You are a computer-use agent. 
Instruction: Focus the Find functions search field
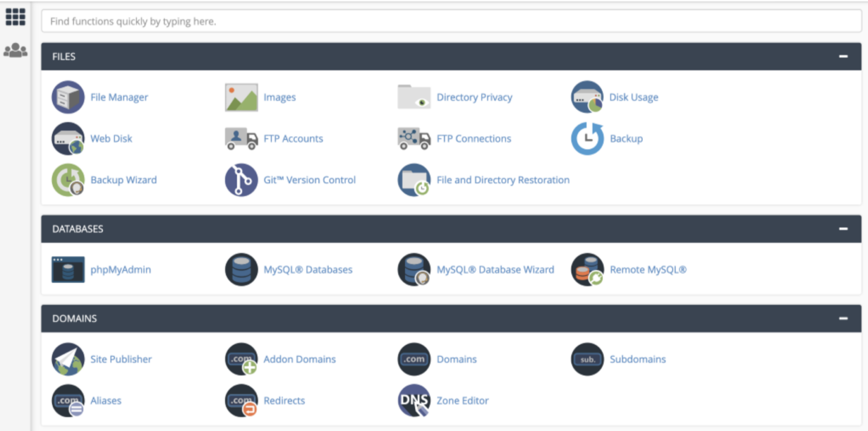[x=450, y=21]
